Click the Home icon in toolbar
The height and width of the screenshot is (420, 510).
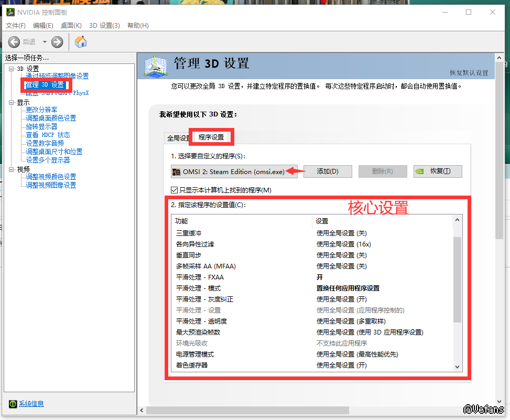(x=81, y=42)
